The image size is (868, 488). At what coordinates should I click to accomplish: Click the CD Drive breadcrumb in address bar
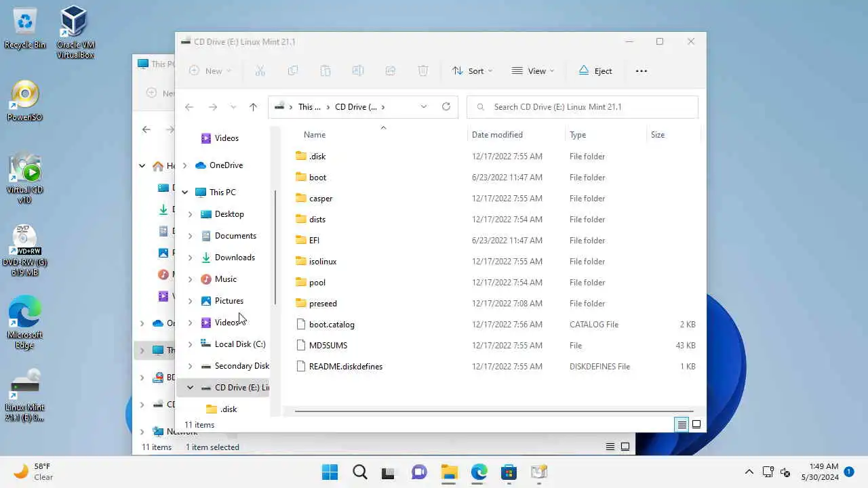pos(355,106)
